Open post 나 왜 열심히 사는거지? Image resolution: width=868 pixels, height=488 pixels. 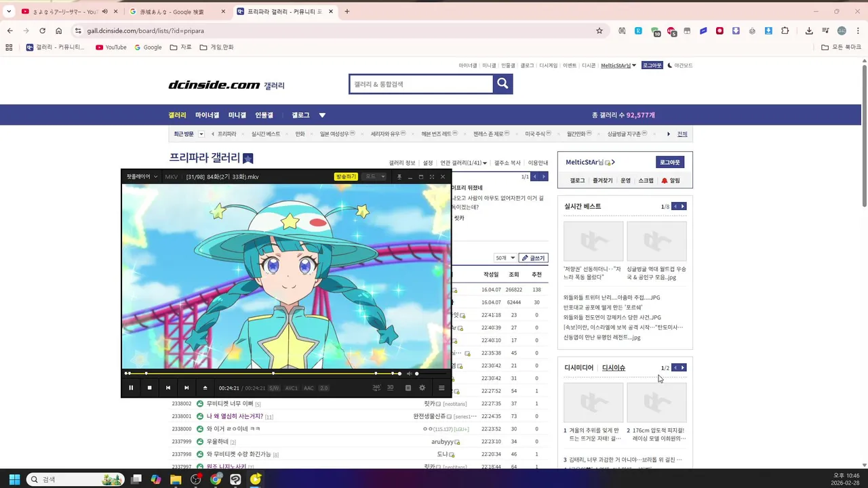pyautogui.click(x=235, y=416)
